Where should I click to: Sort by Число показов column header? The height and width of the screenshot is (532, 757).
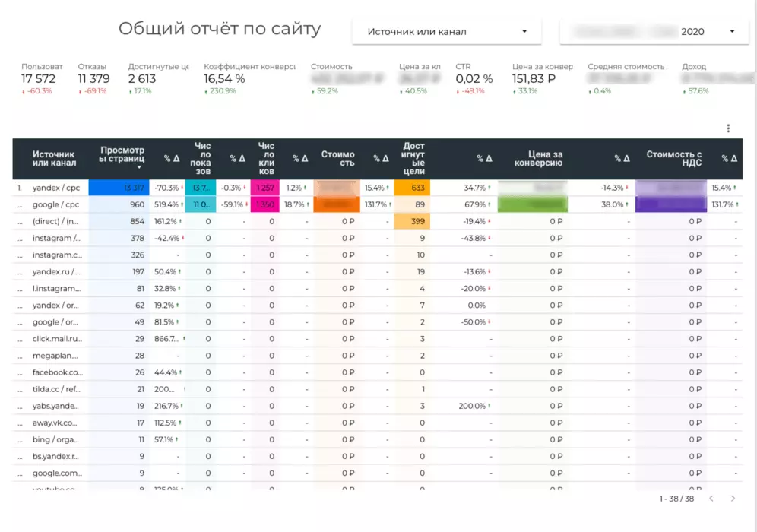[x=201, y=158]
